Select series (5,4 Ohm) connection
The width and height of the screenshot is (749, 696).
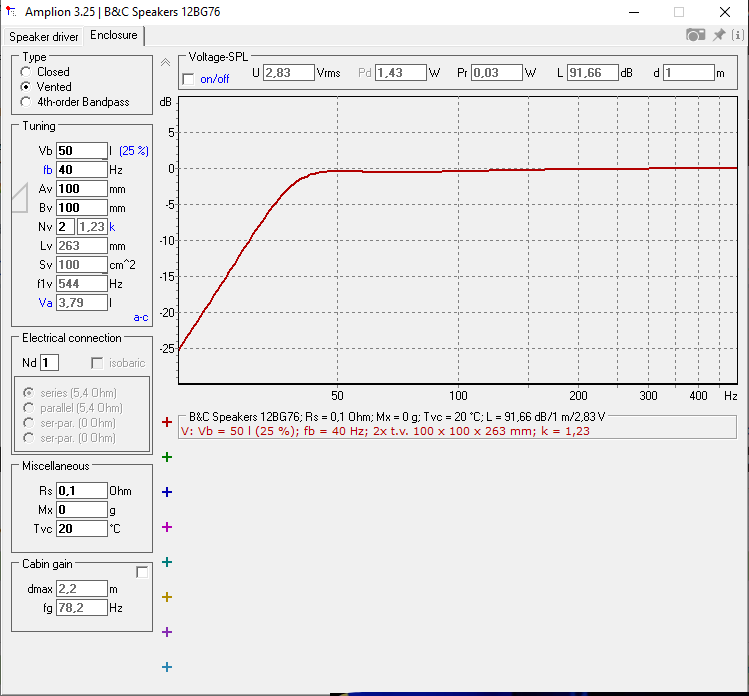pyautogui.click(x=70, y=393)
